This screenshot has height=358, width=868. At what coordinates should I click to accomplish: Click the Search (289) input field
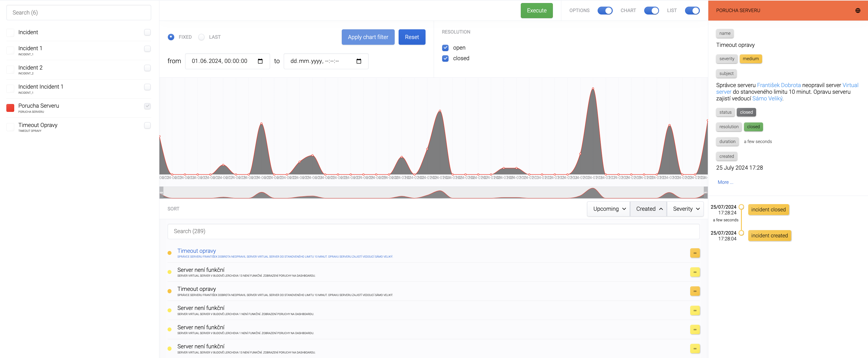433,231
